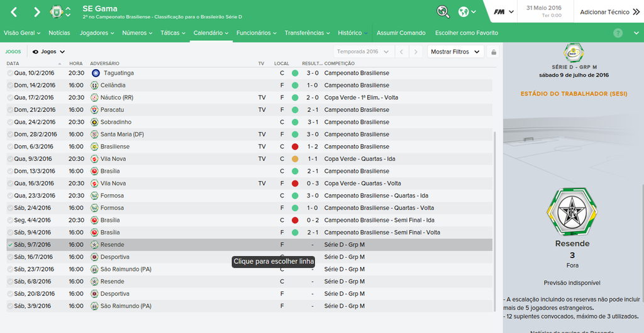Click the Adicionar Técnico button

604,12
